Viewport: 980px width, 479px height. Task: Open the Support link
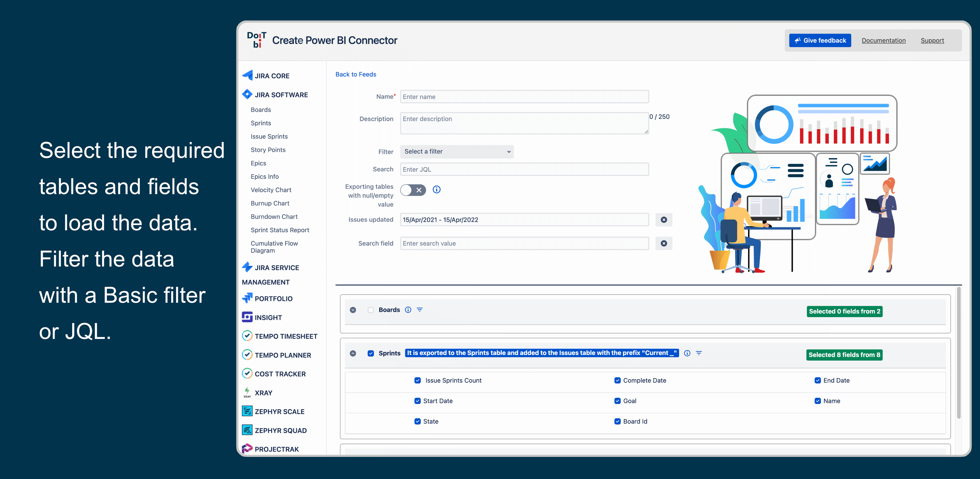tap(932, 40)
